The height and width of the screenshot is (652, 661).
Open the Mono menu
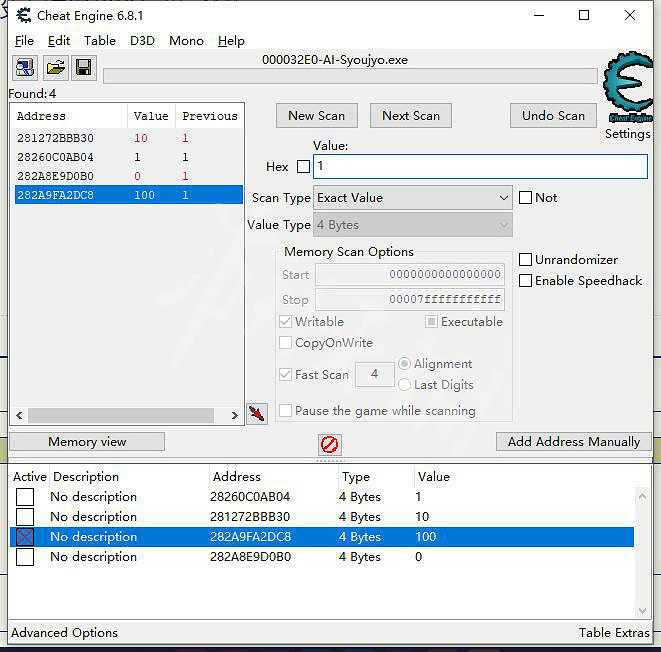coord(186,41)
